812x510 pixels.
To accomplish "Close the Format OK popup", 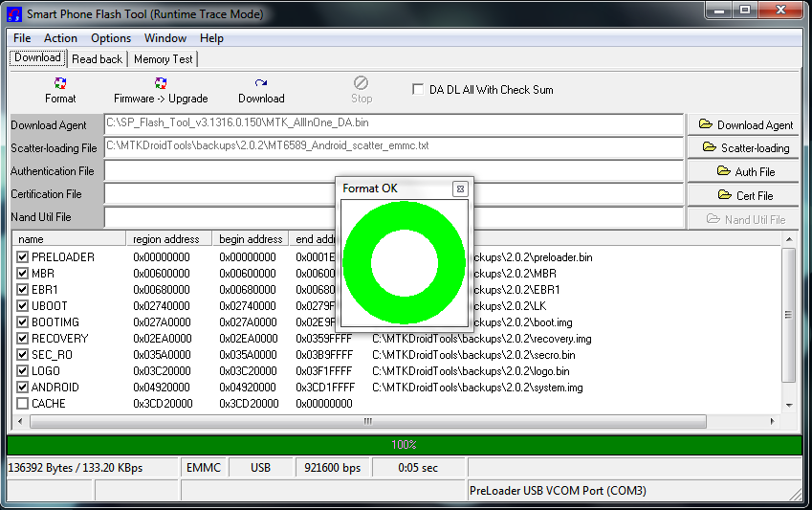I will pyautogui.click(x=460, y=189).
